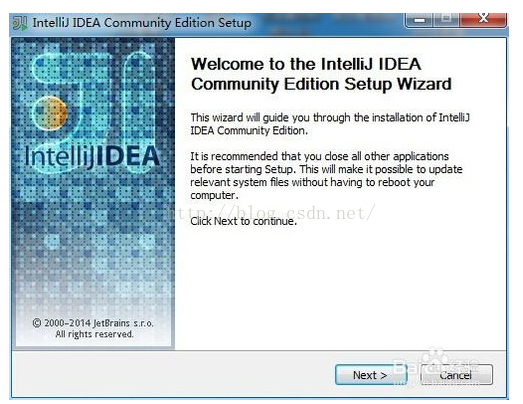Close the Setup wizard with the red X

(x=483, y=20)
